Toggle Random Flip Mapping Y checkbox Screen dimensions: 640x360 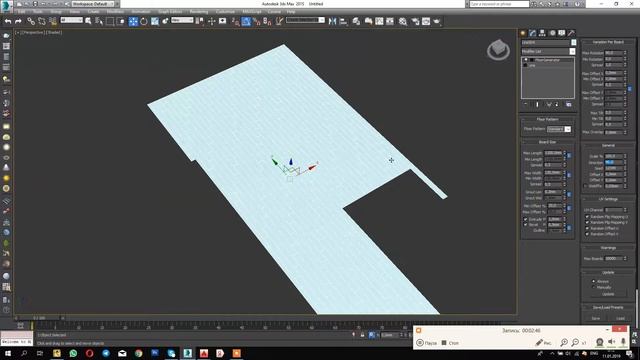[587, 222]
